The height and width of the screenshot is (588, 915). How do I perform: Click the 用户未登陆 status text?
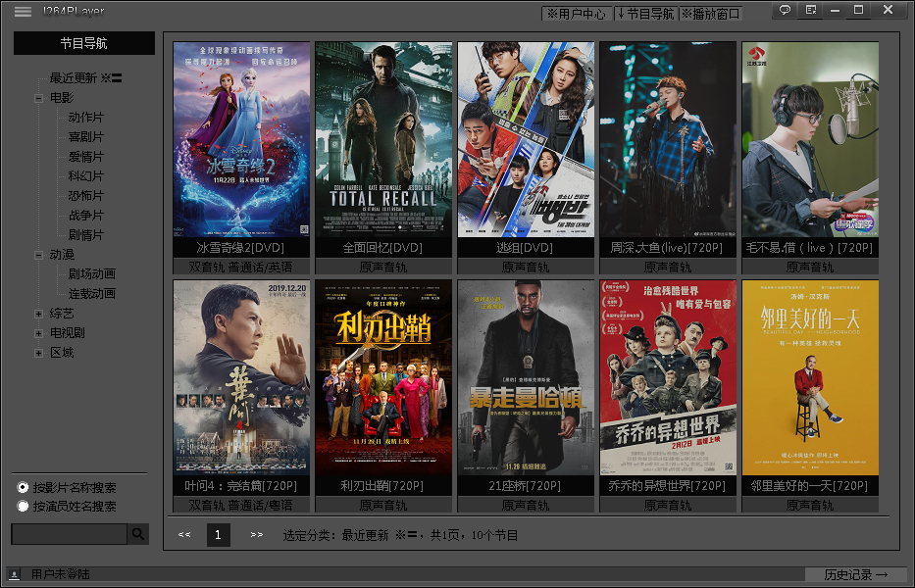(61, 574)
